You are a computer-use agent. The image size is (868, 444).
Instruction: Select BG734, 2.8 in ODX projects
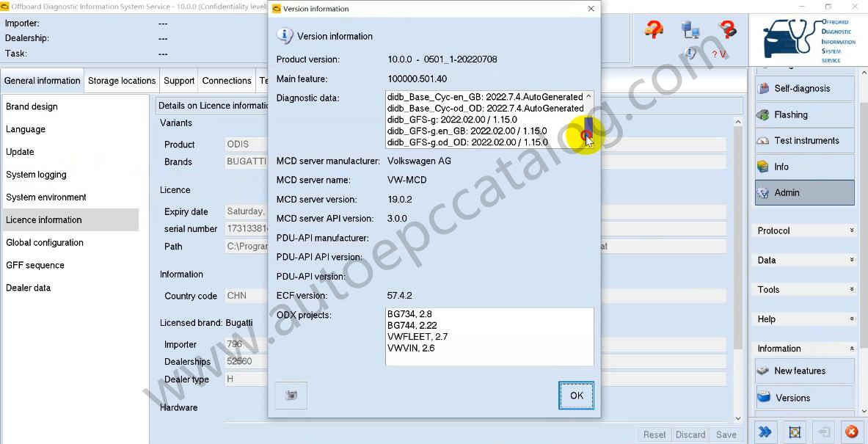click(x=409, y=314)
